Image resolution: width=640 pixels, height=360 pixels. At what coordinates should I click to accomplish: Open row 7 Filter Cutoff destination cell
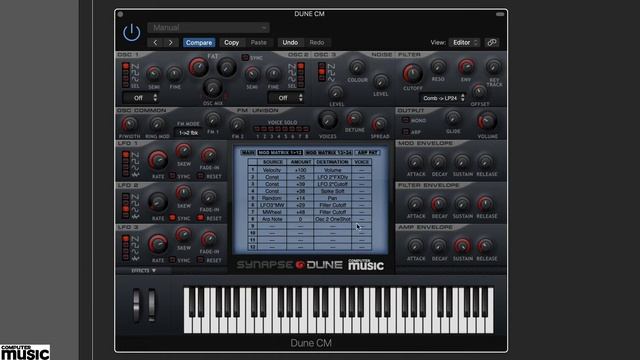[333, 212]
